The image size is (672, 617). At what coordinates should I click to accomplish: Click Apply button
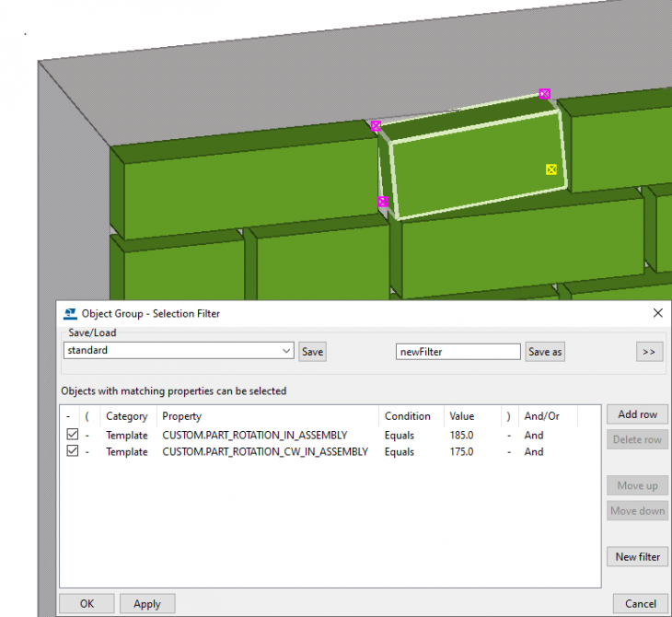[x=147, y=604]
